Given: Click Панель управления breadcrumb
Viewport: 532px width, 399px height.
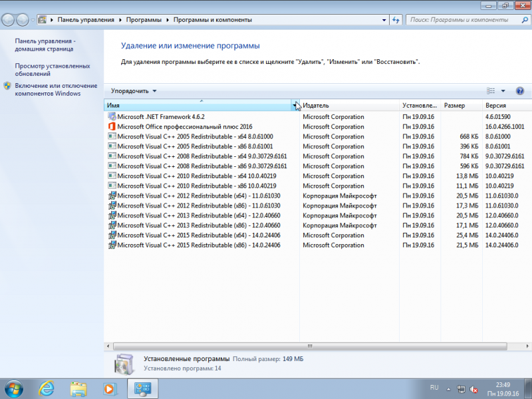Looking at the screenshot, I should point(86,20).
